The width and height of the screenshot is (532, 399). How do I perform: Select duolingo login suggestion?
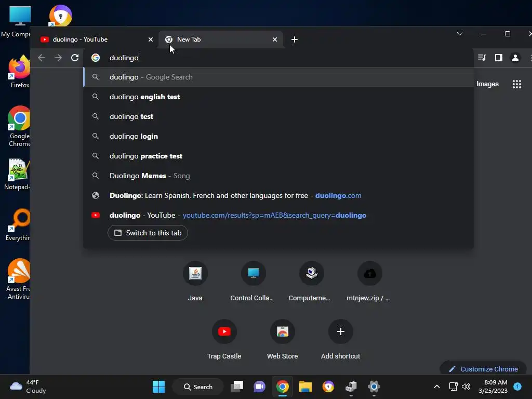coord(278,136)
